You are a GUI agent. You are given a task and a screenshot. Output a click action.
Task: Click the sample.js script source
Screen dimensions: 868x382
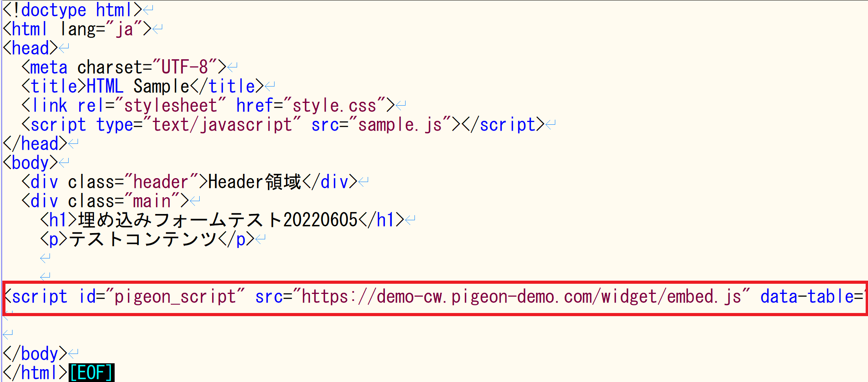pyautogui.click(x=402, y=124)
